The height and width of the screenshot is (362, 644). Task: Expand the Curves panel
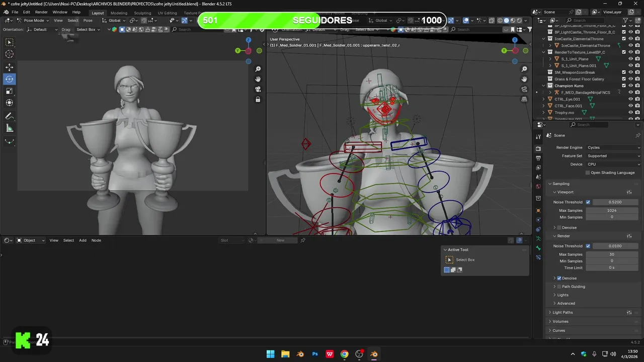coord(549,330)
